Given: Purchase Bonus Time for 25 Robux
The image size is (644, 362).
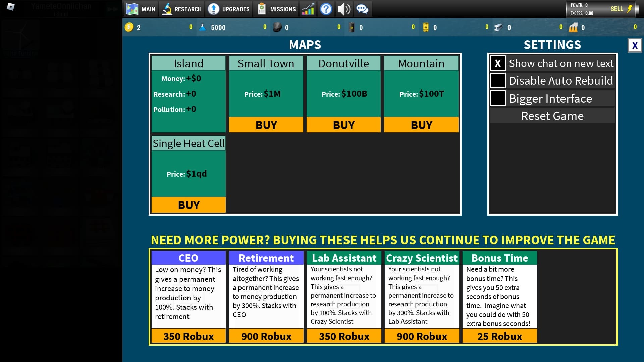Looking at the screenshot, I should (500, 336).
